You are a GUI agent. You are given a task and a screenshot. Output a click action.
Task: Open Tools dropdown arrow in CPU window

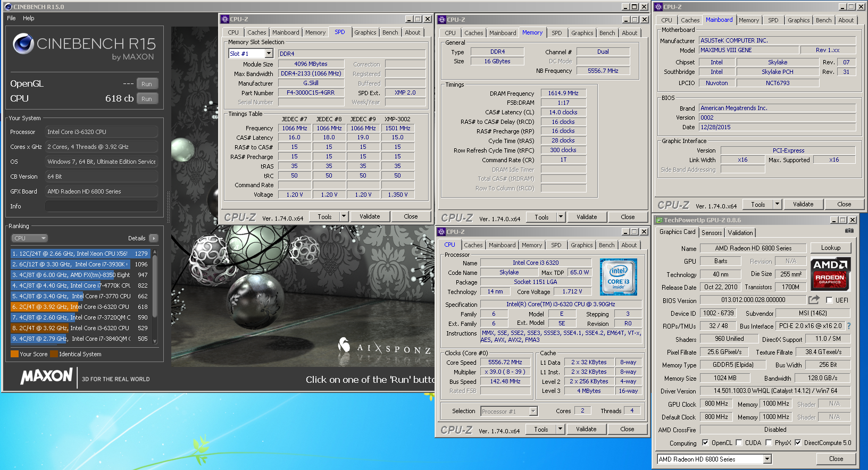coord(560,429)
